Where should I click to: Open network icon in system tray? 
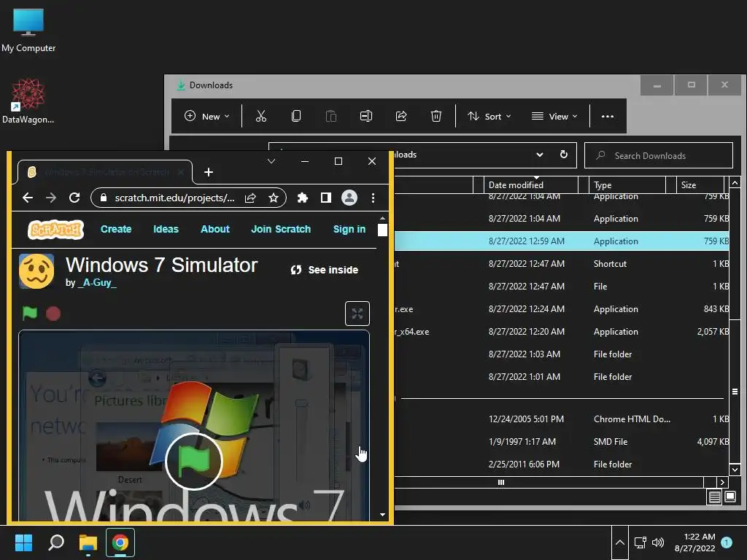coord(640,542)
